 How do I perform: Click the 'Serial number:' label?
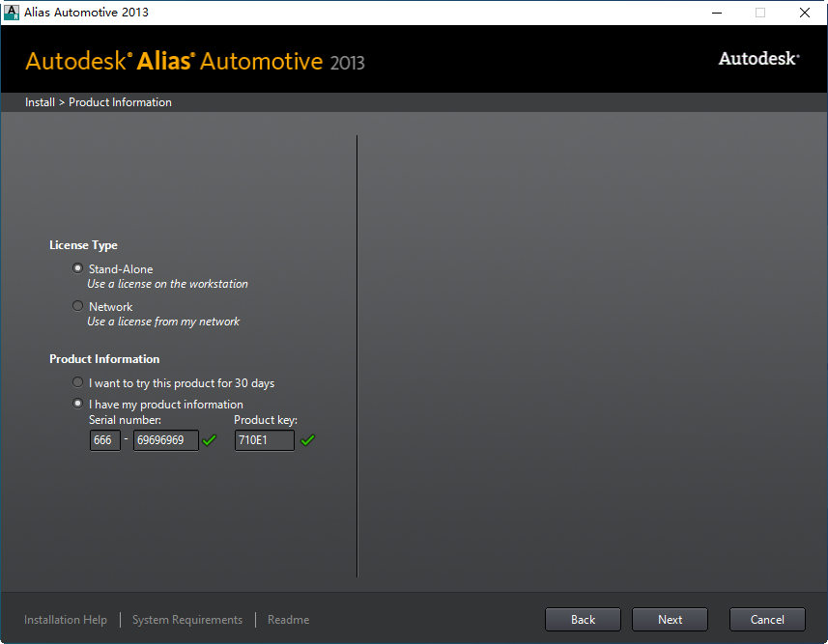(126, 420)
